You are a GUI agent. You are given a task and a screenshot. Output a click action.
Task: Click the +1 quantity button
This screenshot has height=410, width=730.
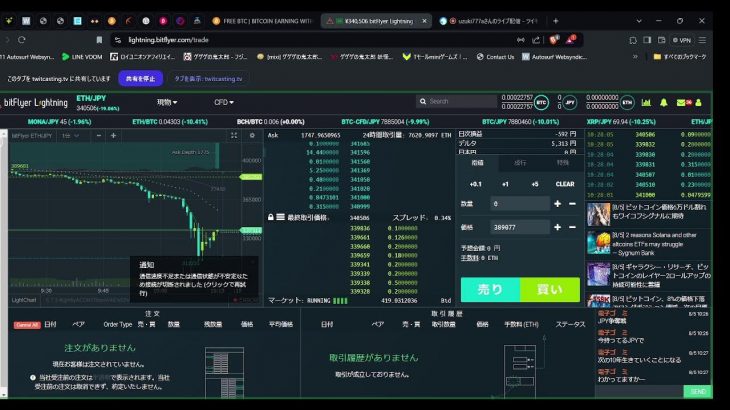click(505, 184)
